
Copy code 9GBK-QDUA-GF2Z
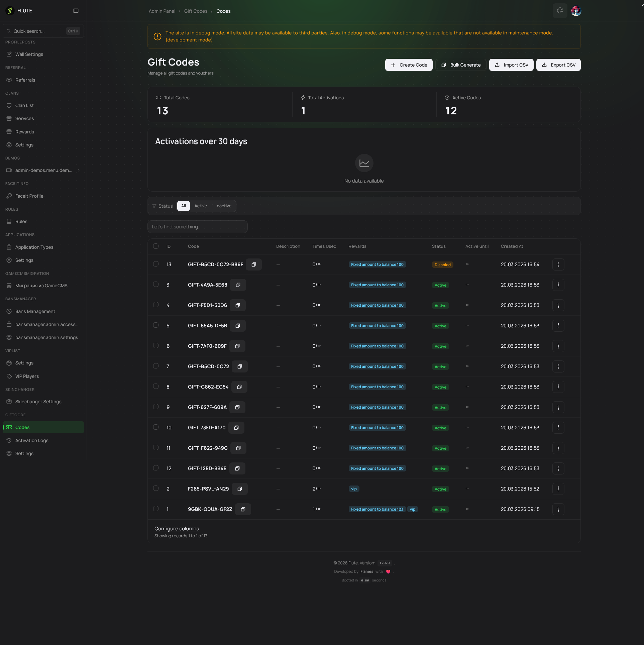pos(243,509)
